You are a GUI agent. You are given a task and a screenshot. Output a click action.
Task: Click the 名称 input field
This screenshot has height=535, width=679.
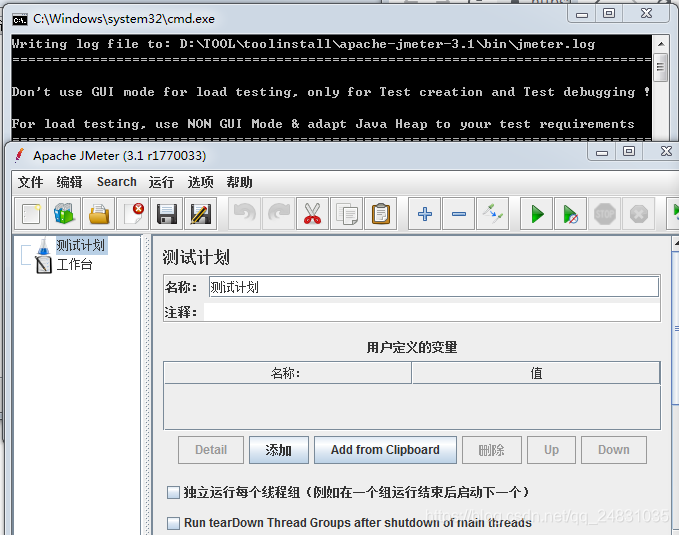pyautogui.click(x=433, y=287)
